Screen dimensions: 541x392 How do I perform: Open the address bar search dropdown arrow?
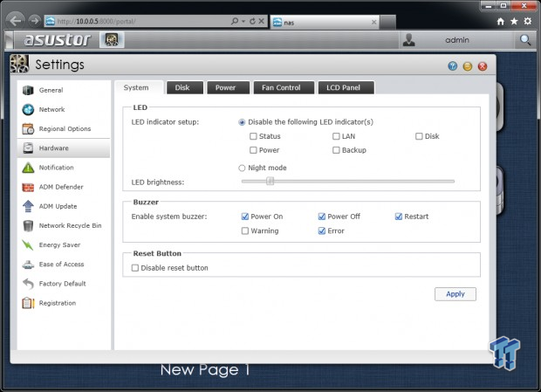[x=243, y=22]
